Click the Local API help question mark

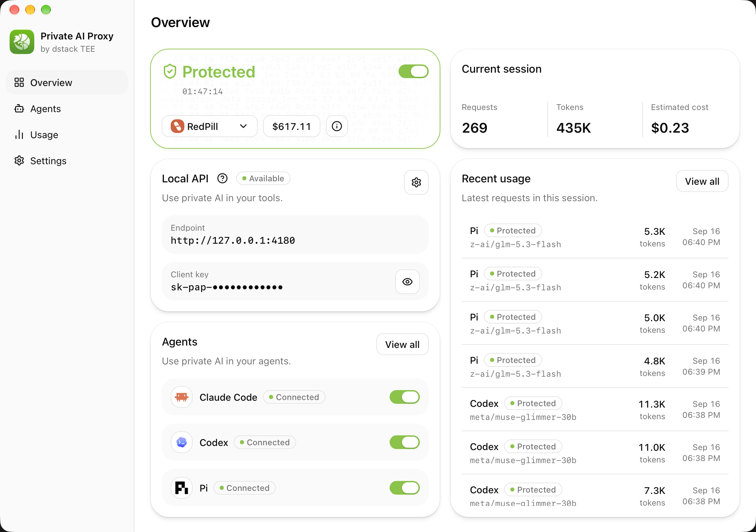click(x=222, y=178)
